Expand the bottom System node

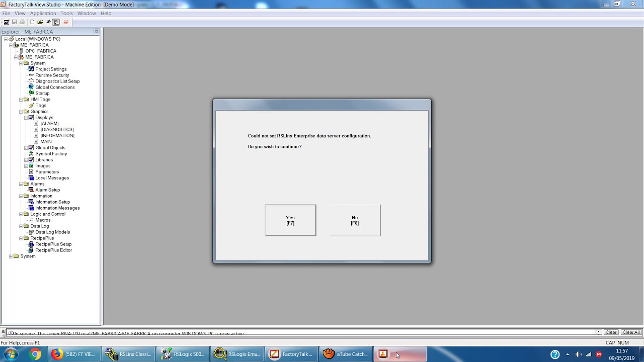(x=11, y=256)
